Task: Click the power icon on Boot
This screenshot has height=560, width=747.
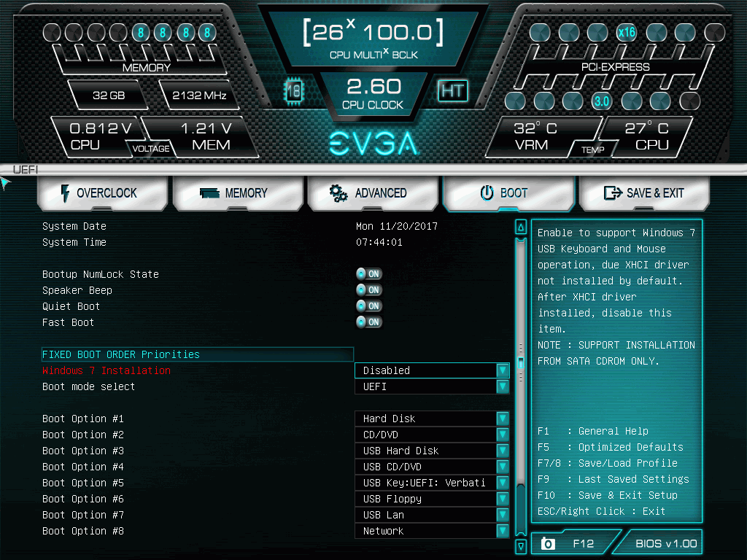Action: coord(487,192)
